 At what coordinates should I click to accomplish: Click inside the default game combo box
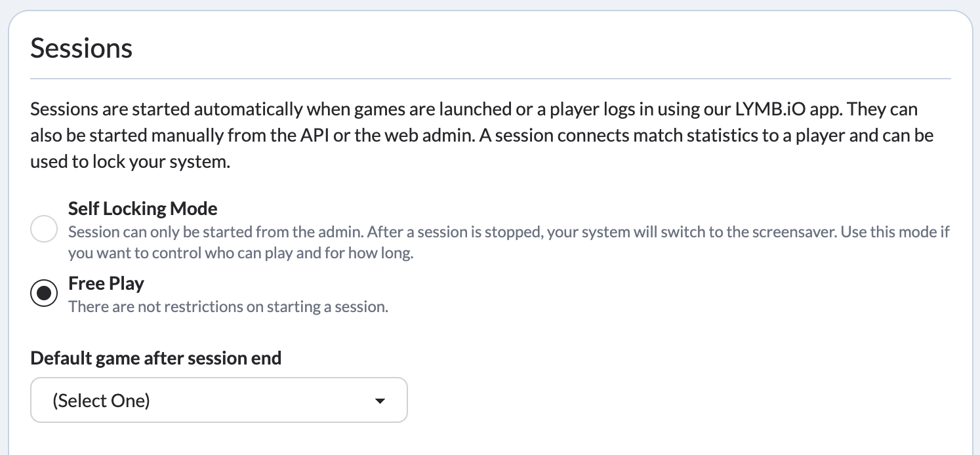(197, 400)
